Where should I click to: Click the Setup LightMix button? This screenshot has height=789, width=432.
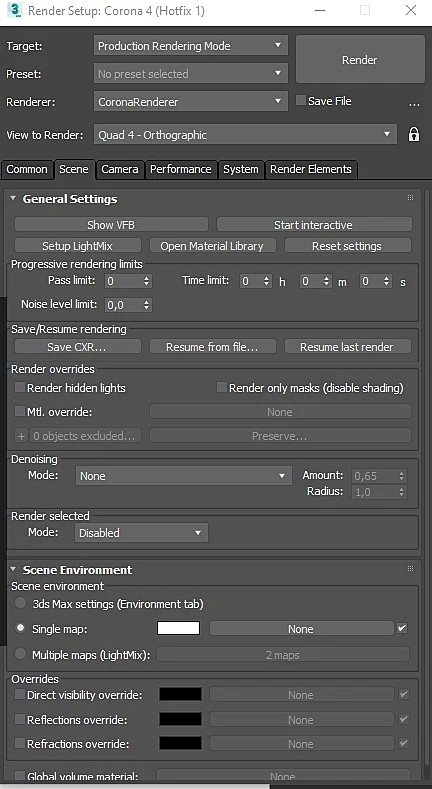point(78,246)
